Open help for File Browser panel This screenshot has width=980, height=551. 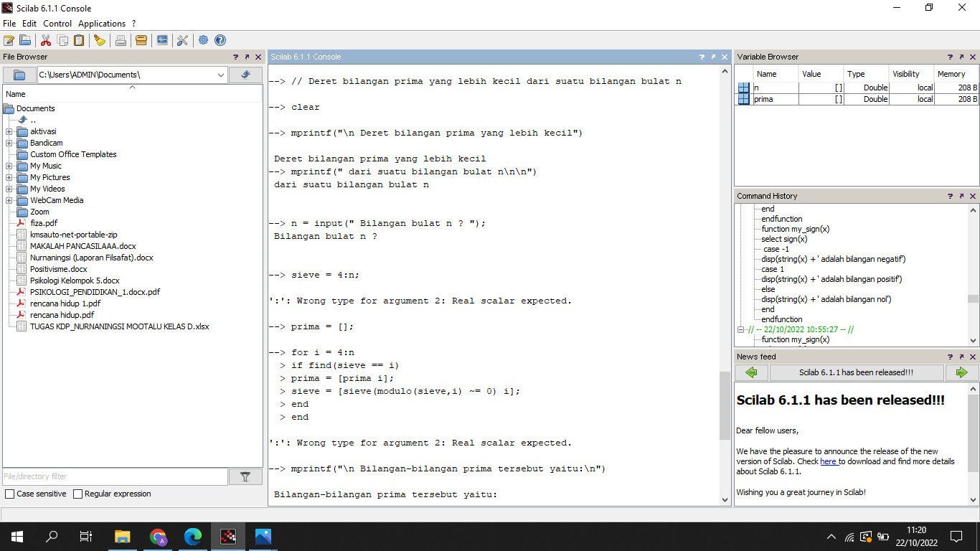(x=235, y=57)
